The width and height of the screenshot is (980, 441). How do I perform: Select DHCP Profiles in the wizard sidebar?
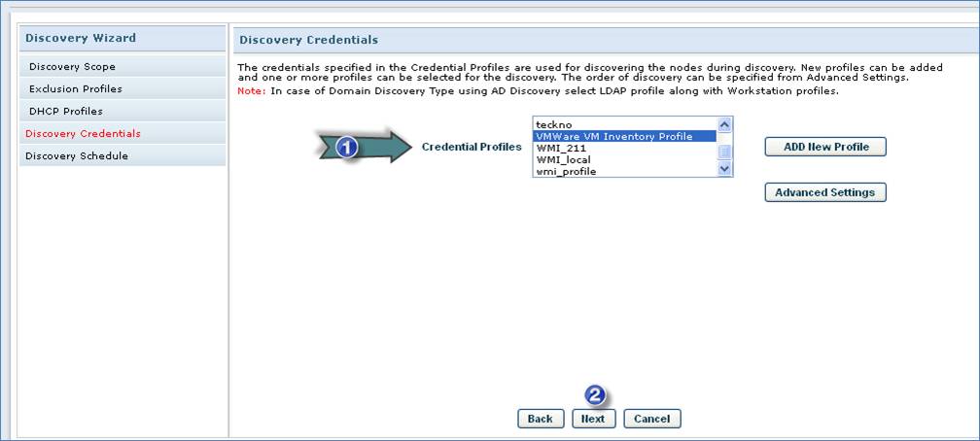click(66, 112)
